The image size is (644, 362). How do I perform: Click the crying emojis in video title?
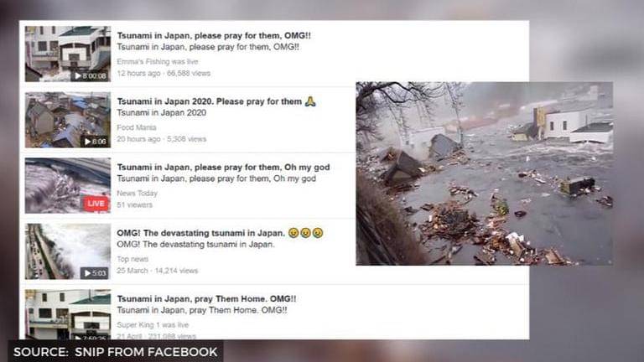click(x=305, y=233)
